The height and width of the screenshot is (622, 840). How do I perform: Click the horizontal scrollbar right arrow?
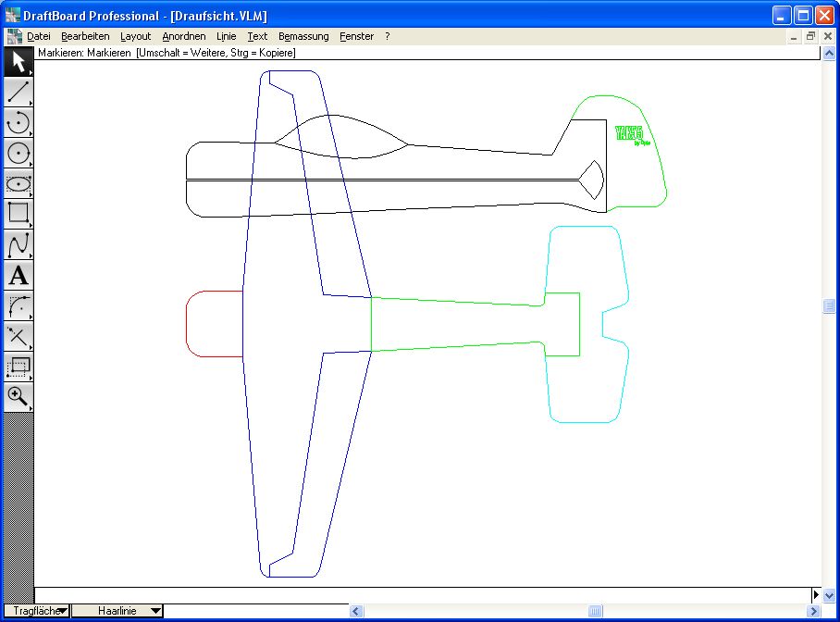point(814,611)
